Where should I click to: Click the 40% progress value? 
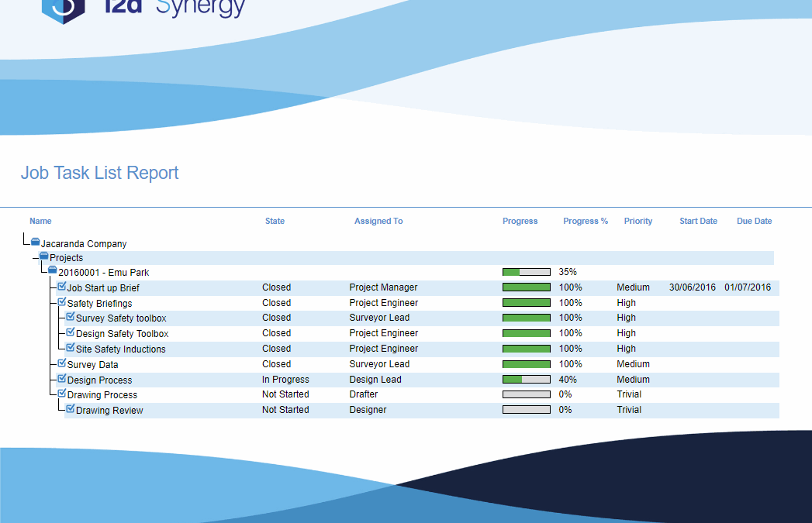point(568,380)
